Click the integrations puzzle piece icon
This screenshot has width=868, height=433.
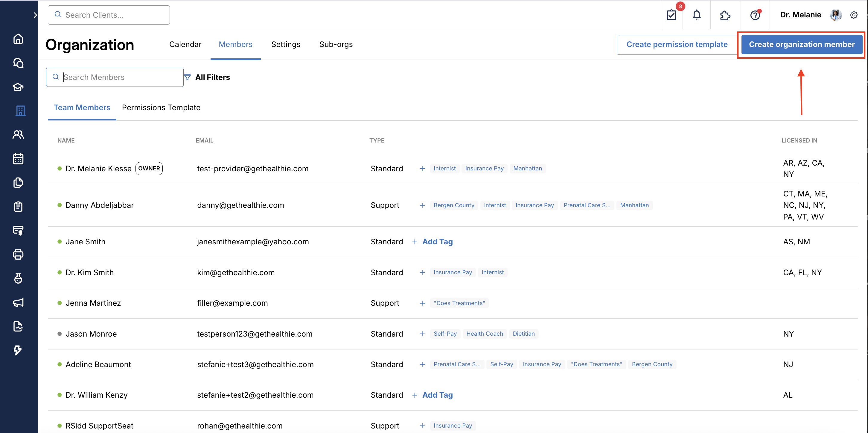pyautogui.click(x=725, y=15)
